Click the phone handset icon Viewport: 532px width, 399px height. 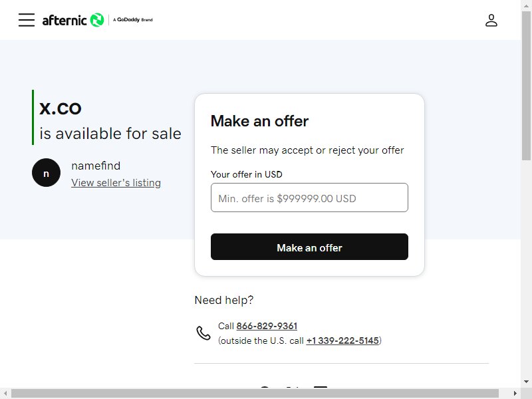point(203,333)
